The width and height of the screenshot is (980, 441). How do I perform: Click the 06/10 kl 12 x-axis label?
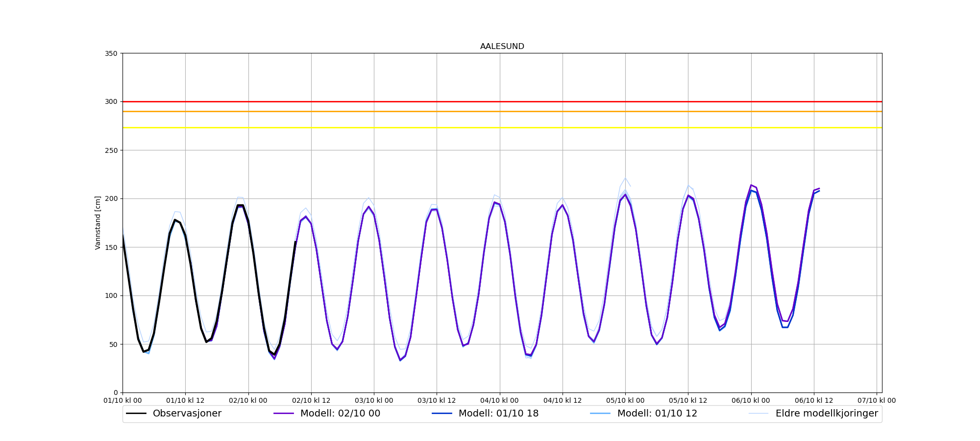click(x=814, y=401)
